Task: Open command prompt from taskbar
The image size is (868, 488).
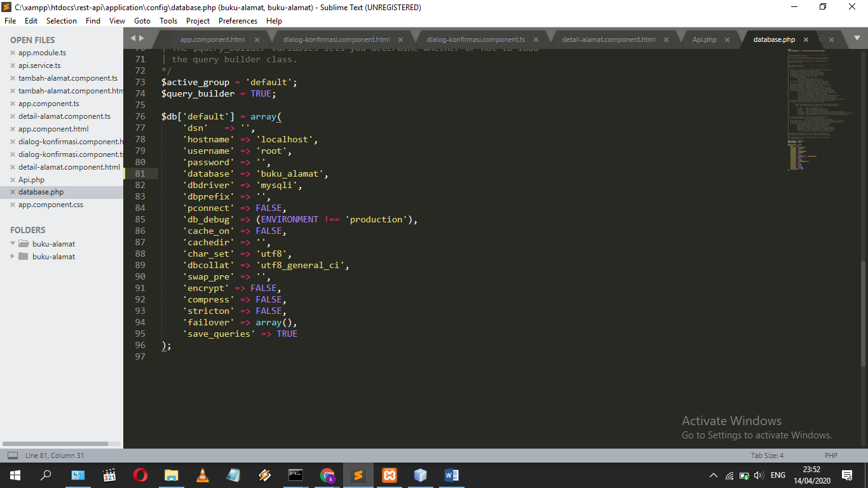Action: 296,475
